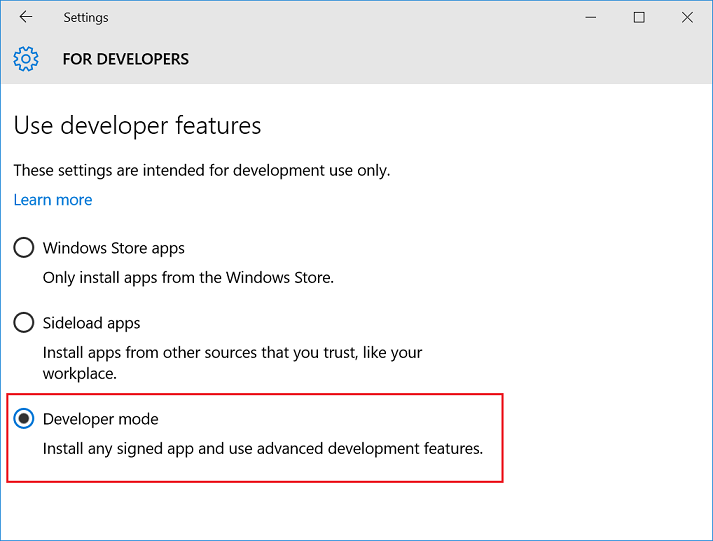This screenshot has width=713, height=541.
Task: Maximize the Settings window
Action: tap(639, 17)
